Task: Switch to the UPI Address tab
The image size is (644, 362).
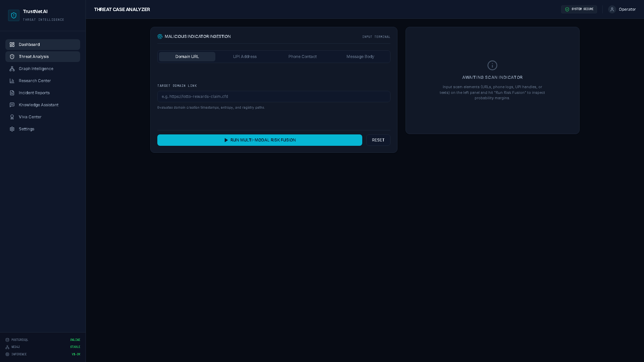Action: pyautogui.click(x=245, y=57)
